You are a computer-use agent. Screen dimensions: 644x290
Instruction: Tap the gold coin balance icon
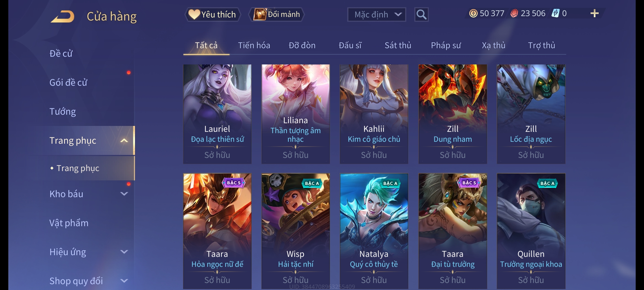coord(473,13)
